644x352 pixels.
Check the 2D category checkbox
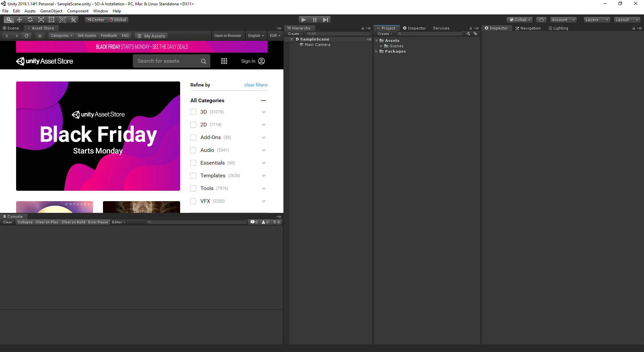point(193,125)
